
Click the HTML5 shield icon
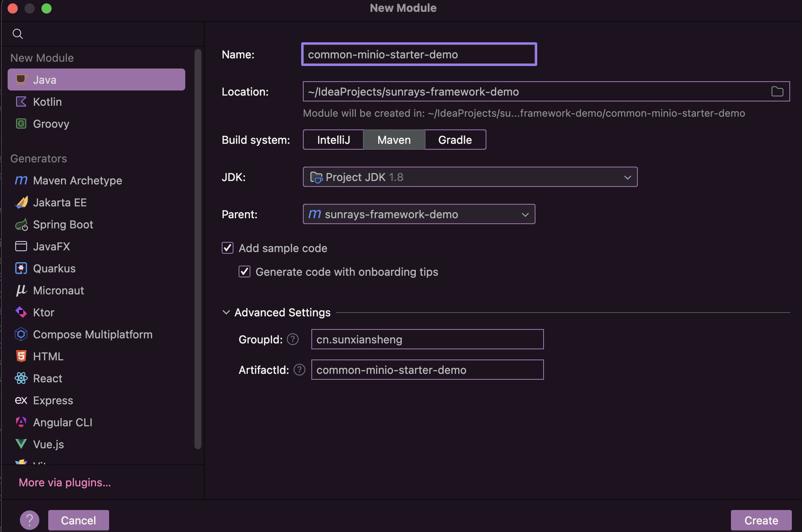coord(21,356)
